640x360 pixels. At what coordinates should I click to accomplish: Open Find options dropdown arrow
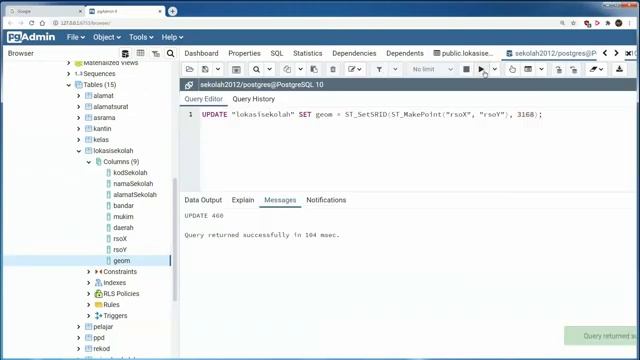click(x=270, y=69)
